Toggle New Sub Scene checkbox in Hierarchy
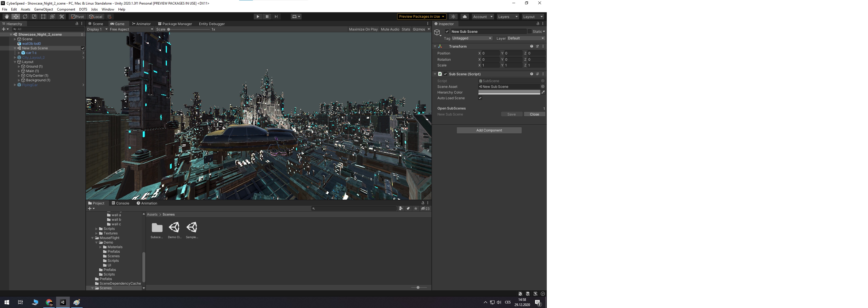 (83, 48)
